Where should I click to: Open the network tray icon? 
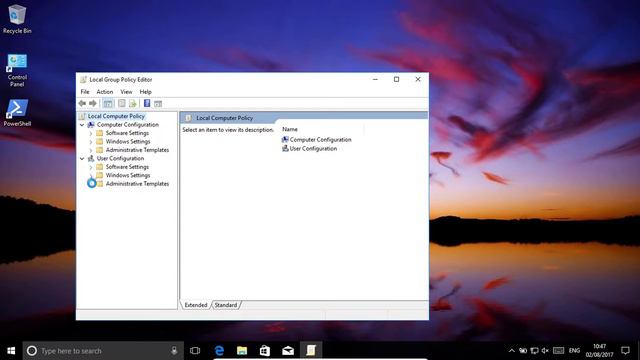pyautogui.click(x=534, y=351)
